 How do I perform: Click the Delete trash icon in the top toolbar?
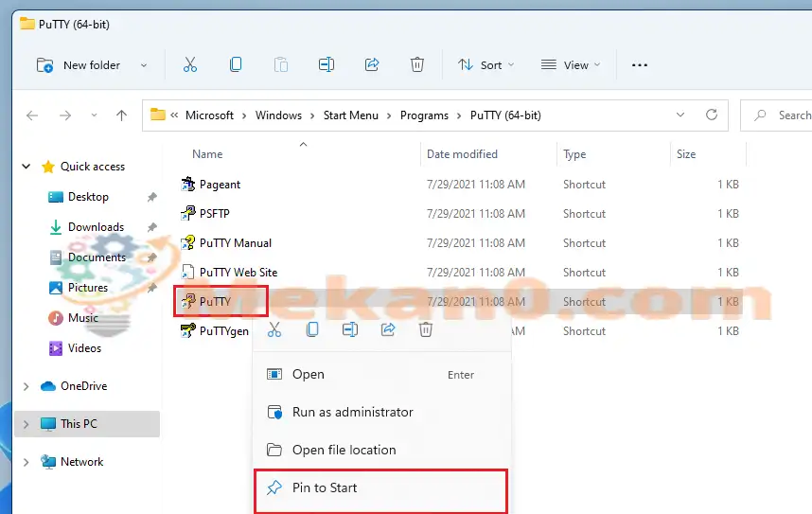[416, 64]
